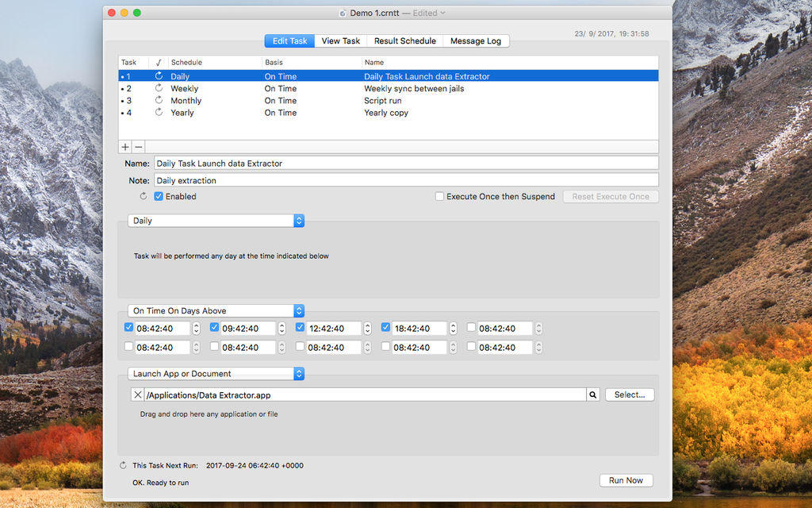Click the Select... button
The image size is (812, 508).
coord(629,394)
